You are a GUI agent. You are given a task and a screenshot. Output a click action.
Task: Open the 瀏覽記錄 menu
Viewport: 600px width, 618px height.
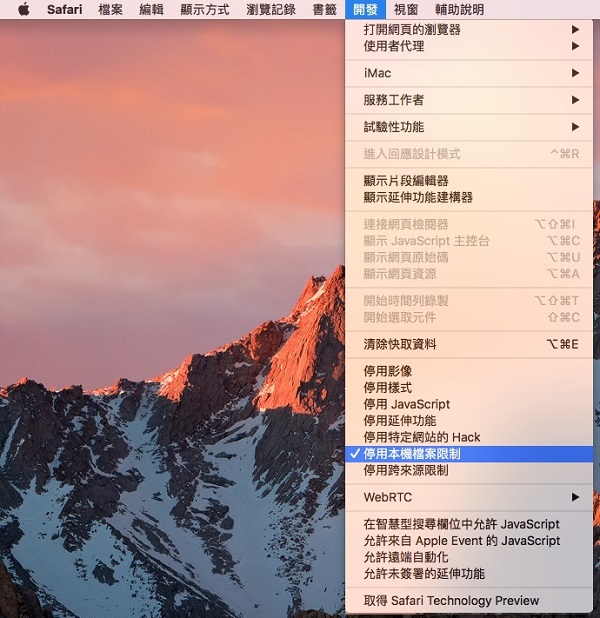click(x=271, y=9)
